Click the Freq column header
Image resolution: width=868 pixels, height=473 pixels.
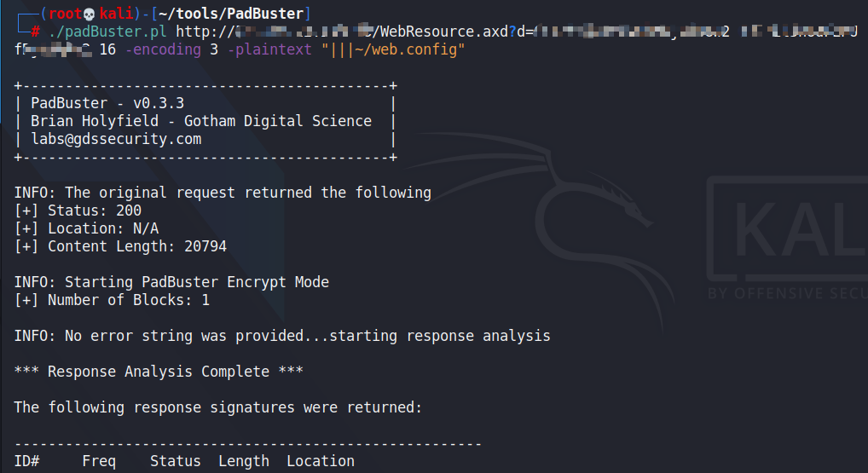point(99,461)
